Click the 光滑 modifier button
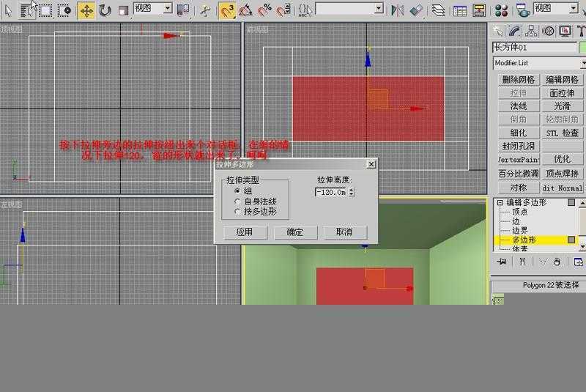Viewport: 586px width, 392px height. coord(562,106)
